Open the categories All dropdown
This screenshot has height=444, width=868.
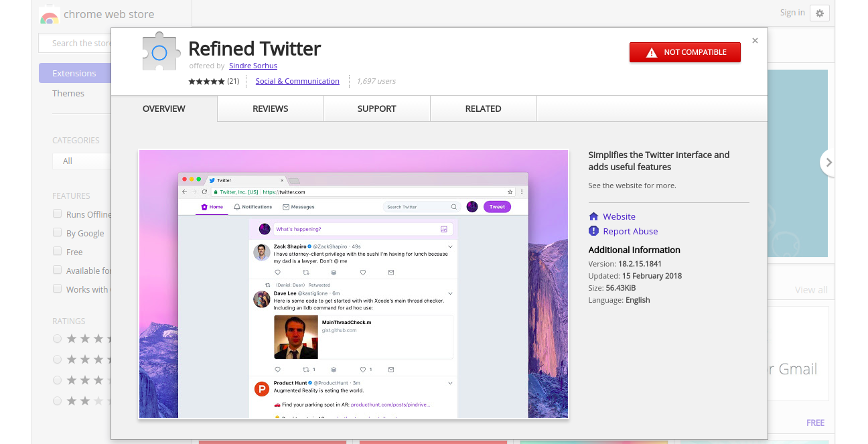(80, 161)
